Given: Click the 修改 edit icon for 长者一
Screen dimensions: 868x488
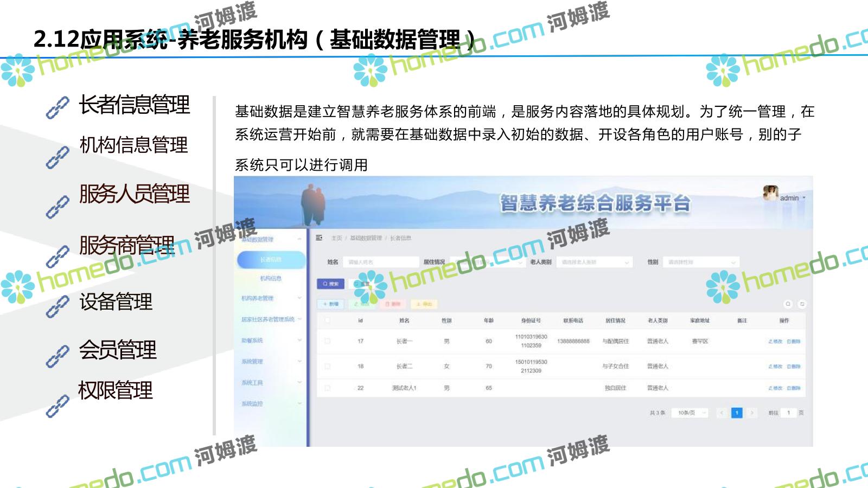Looking at the screenshot, I should point(775,342).
